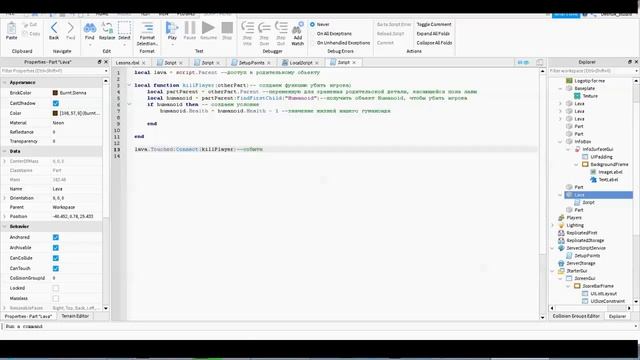
Task: Collapse the InfoBox node in Explorer
Action: (560, 142)
